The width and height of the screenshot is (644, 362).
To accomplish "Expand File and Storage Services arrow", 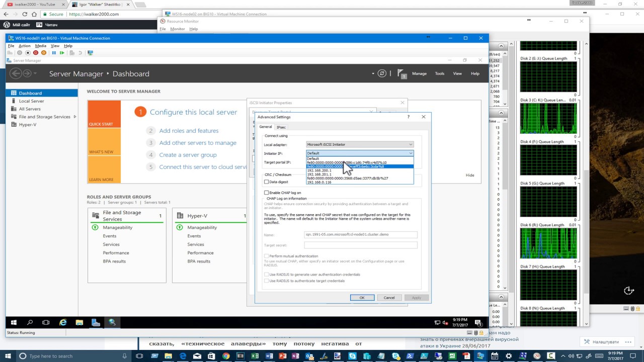I will point(75,117).
